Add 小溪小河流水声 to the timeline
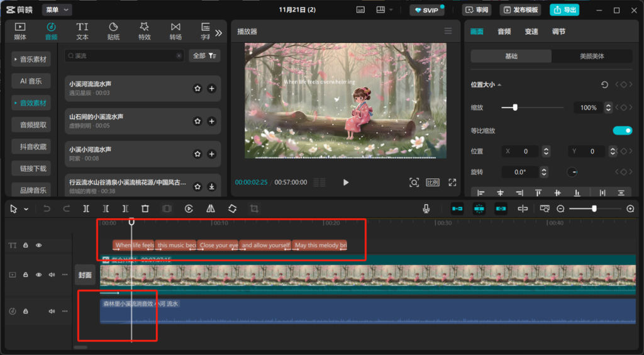644x355 pixels. pos(211,154)
